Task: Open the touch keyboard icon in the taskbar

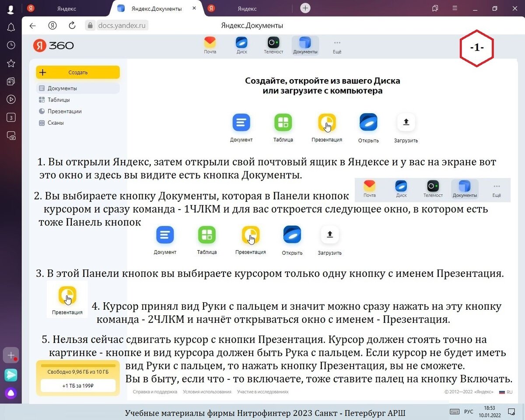Action: click(x=455, y=411)
